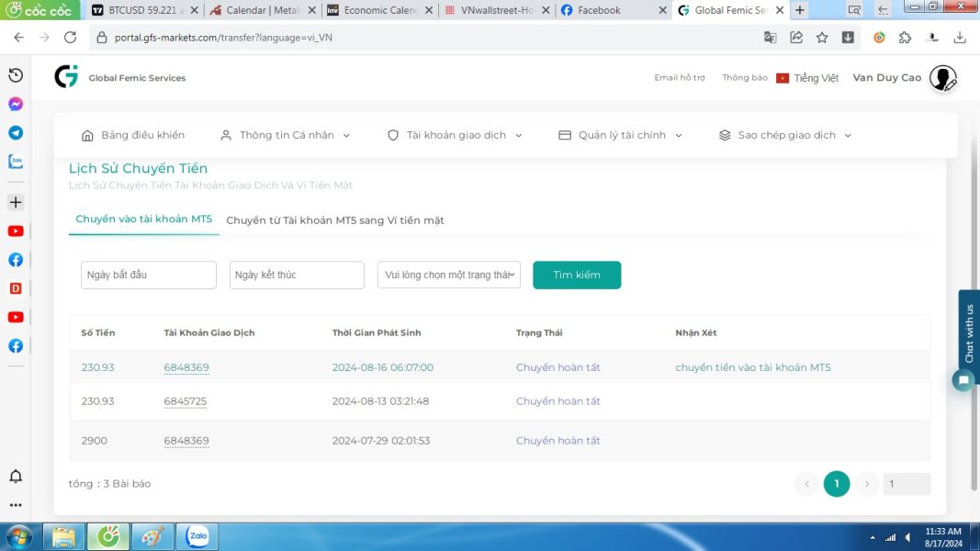Expand Tài khoản giao dịch menu
Screen dimensions: 980x551
pyautogui.click(x=455, y=135)
